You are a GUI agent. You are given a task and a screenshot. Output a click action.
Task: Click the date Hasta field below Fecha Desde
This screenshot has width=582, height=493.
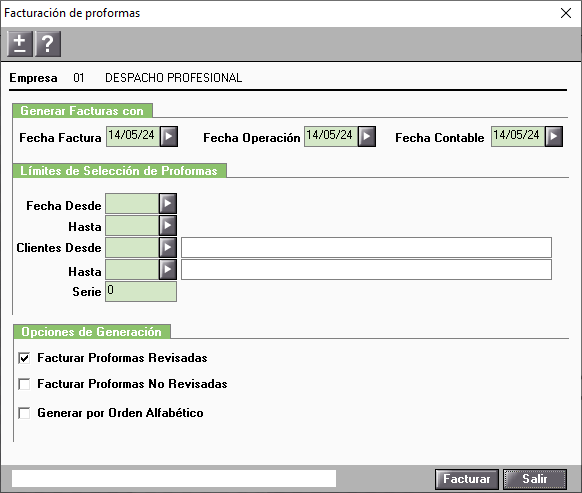click(132, 225)
